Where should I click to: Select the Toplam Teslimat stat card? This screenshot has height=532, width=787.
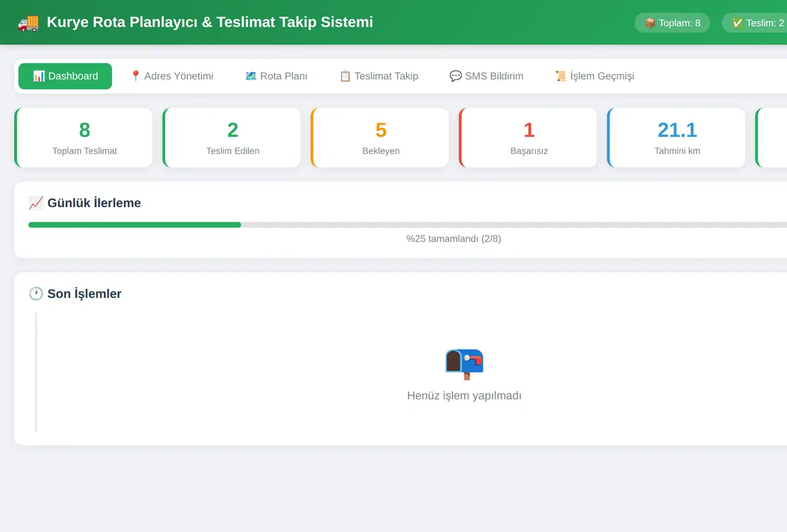click(83, 138)
